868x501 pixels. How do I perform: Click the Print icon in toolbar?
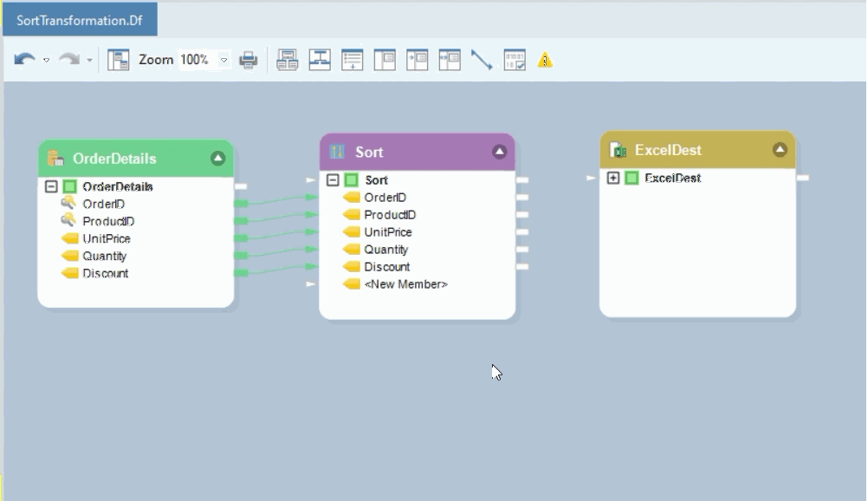click(x=249, y=60)
